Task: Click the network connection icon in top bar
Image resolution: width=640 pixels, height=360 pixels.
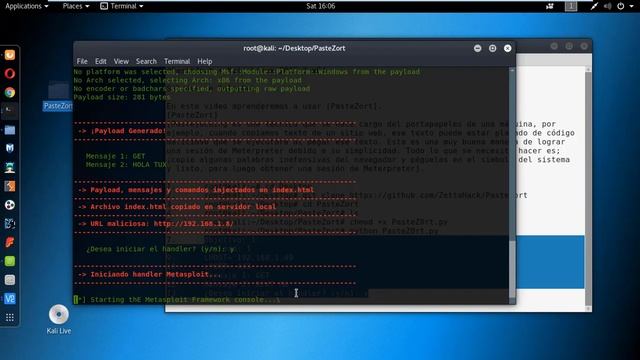Action: pos(594,6)
